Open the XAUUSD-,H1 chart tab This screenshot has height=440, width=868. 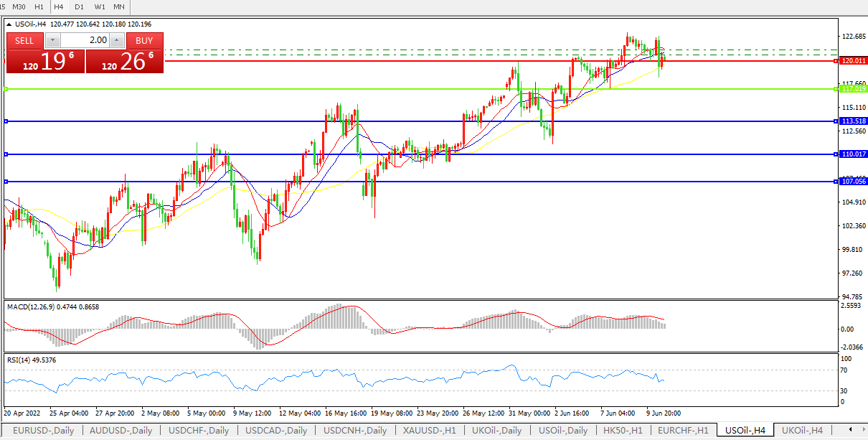coord(430,431)
